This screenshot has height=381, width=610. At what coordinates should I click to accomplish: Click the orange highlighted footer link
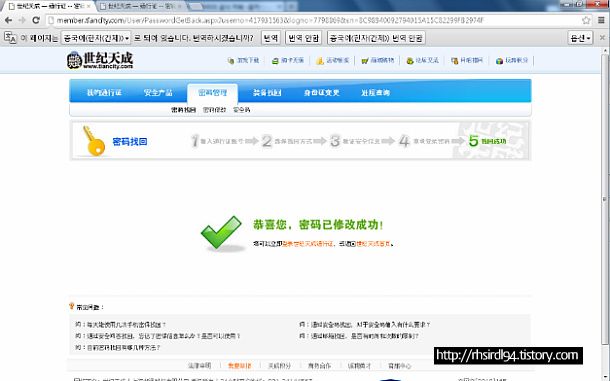point(240,366)
